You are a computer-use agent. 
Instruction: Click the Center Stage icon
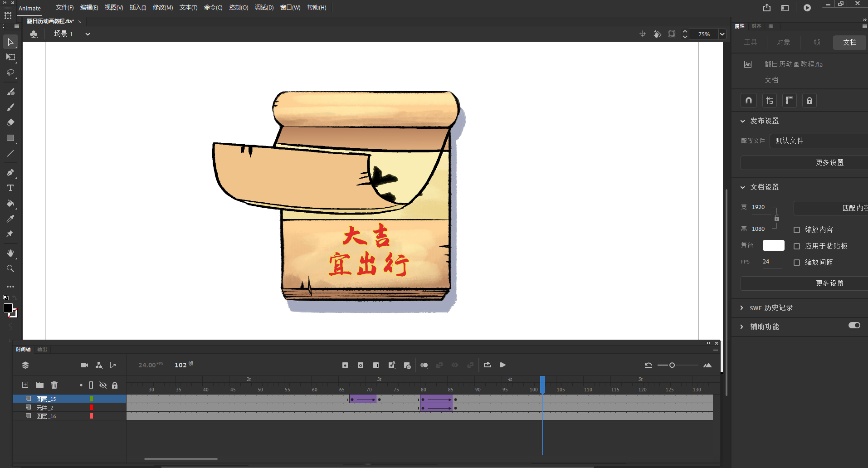click(643, 34)
